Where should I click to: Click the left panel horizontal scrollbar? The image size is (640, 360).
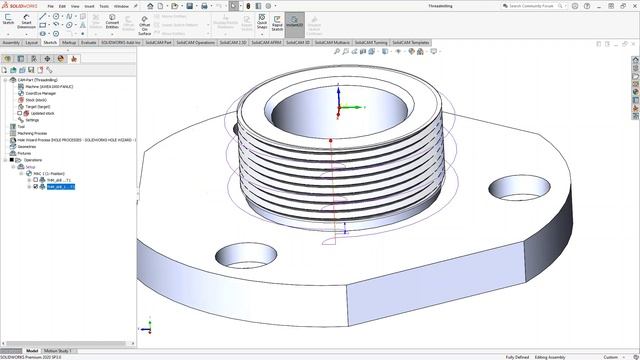pos(68,343)
